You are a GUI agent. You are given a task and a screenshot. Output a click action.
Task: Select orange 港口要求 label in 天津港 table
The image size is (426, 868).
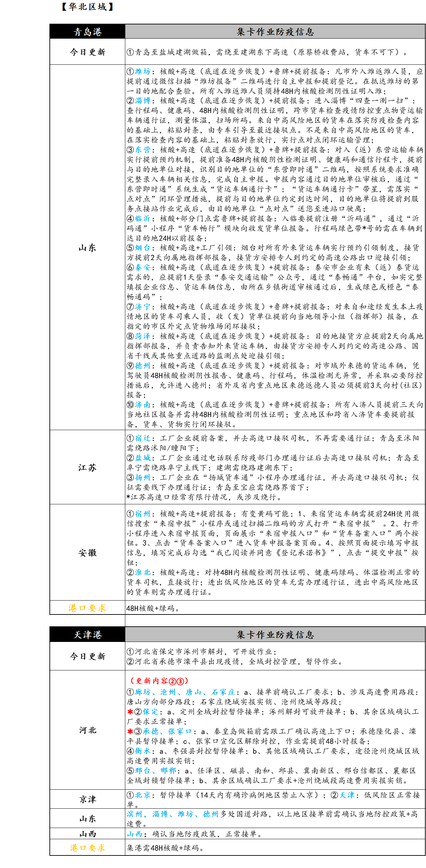click(87, 848)
